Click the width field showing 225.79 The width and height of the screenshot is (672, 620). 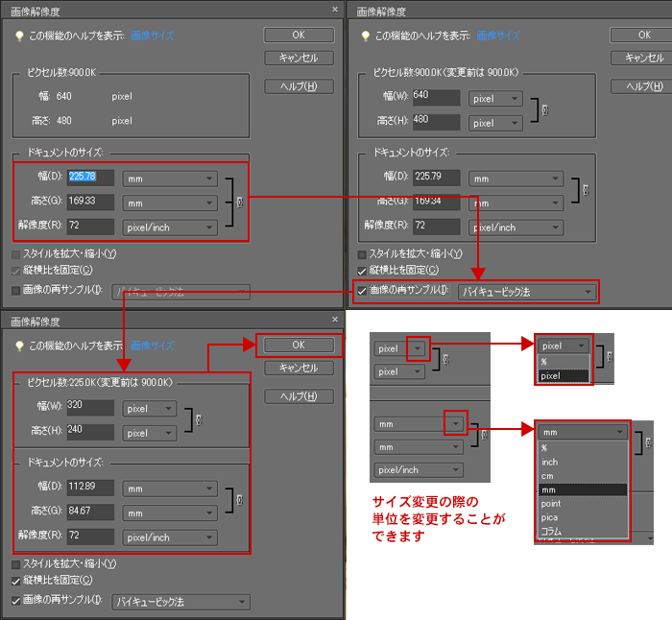pos(436,178)
